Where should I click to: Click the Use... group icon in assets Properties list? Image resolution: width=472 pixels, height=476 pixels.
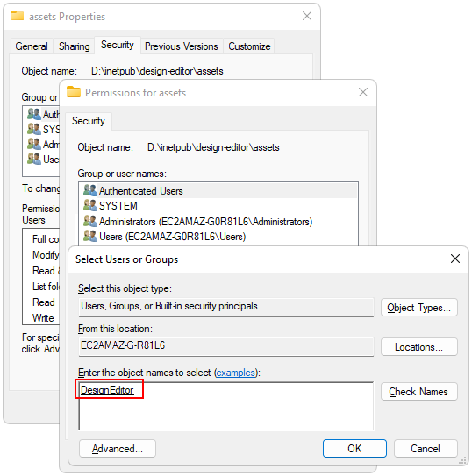pyautogui.click(x=34, y=159)
